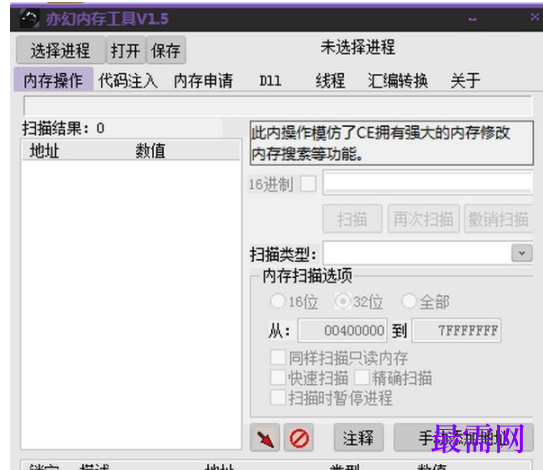The image size is (543, 470).
Task: Click the long empty bar under the tabs
Action: point(277,105)
